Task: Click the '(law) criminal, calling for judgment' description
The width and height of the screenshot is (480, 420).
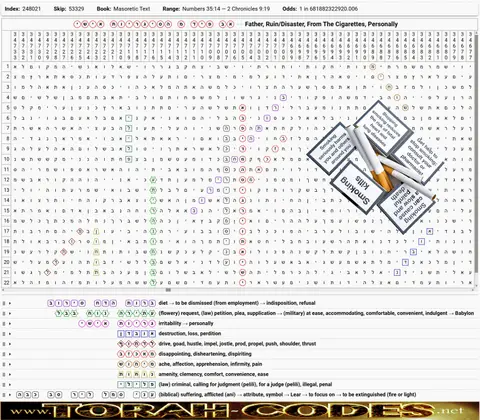Action: [245, 385]
